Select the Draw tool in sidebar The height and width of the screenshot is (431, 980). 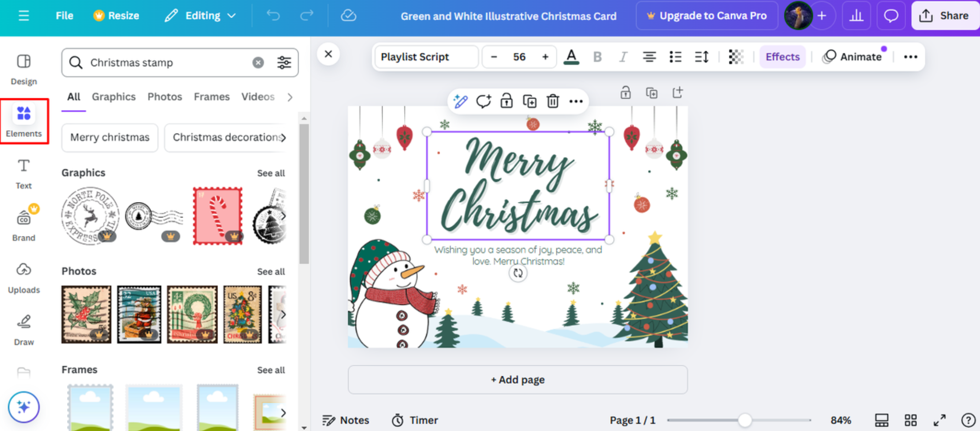pos(23,330)
